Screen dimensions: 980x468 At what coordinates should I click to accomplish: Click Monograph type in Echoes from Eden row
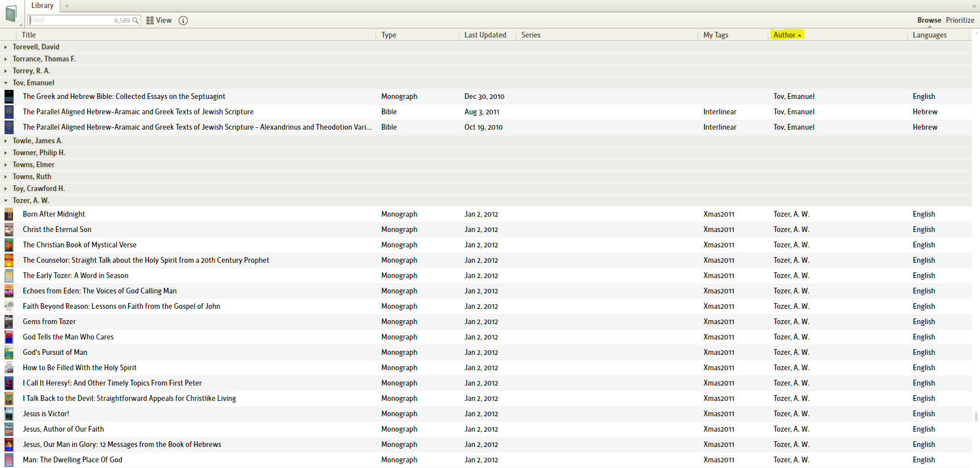coord(400,291)
